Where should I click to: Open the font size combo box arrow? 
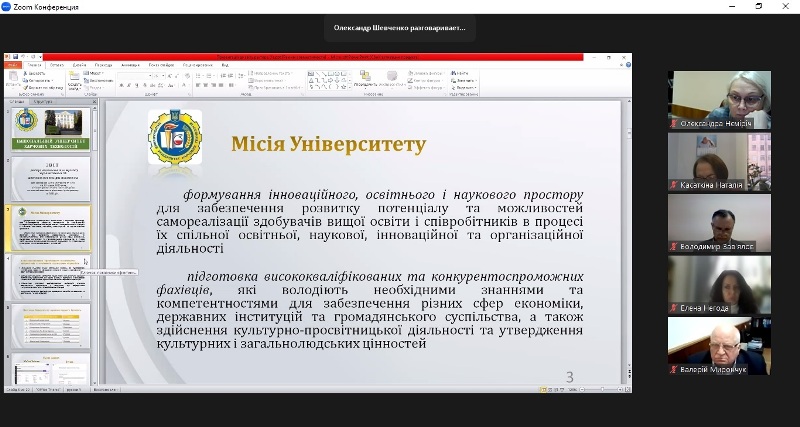click(163, 76)
